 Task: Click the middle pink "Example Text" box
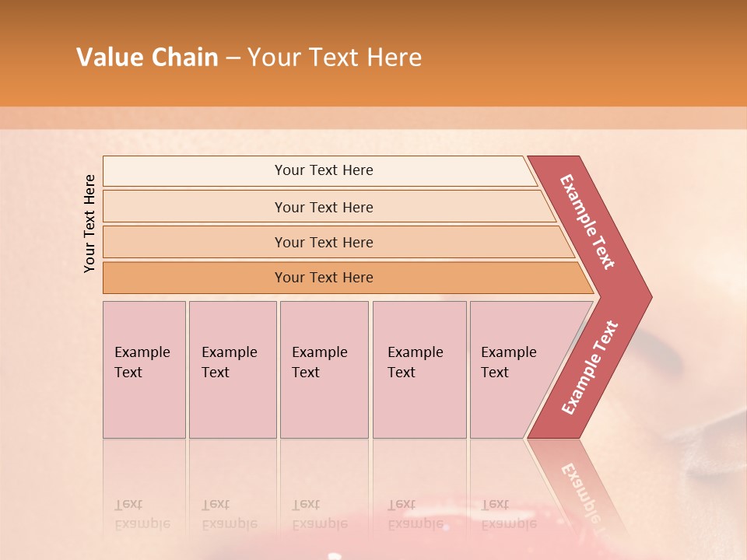[324, 369]
